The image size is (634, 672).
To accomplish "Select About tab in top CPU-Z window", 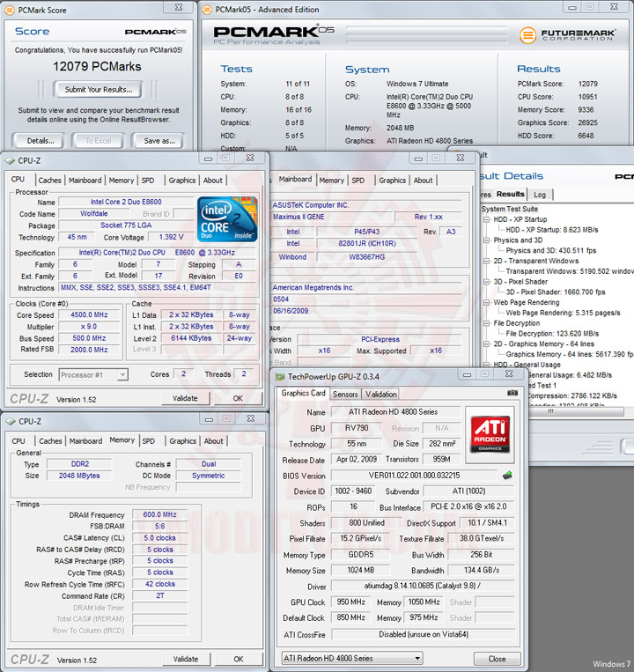I will pos(212,181).
